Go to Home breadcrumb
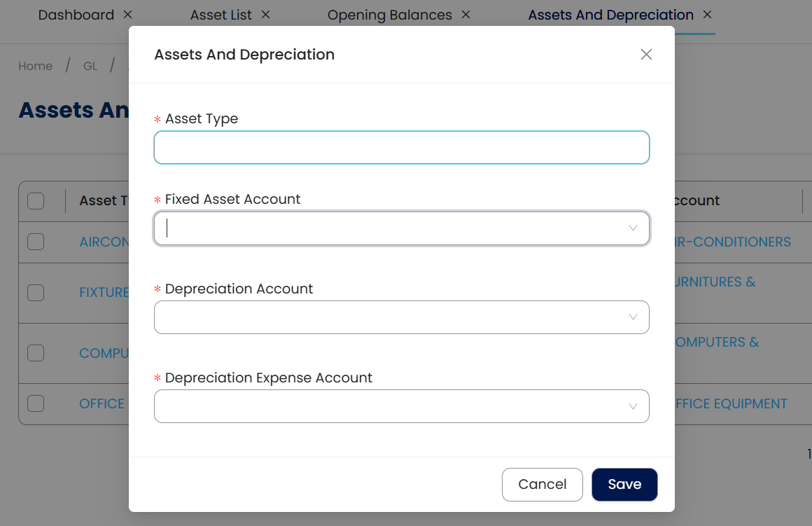This screenshot has width=812, height=526. (x=35, y=67)
